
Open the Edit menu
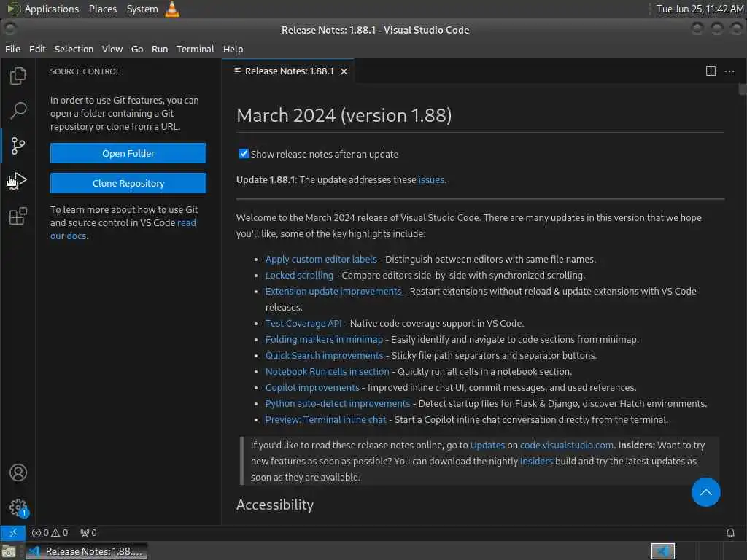coord(37,49)
